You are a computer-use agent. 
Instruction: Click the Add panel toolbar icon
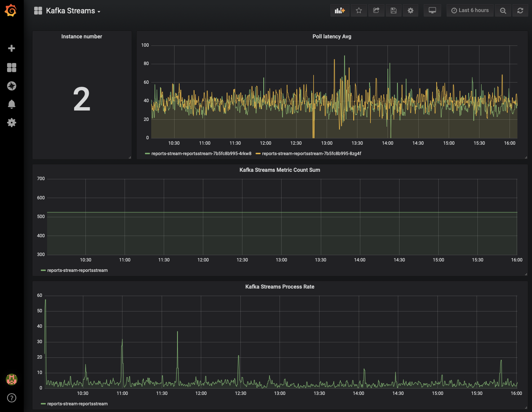(340, 11)
